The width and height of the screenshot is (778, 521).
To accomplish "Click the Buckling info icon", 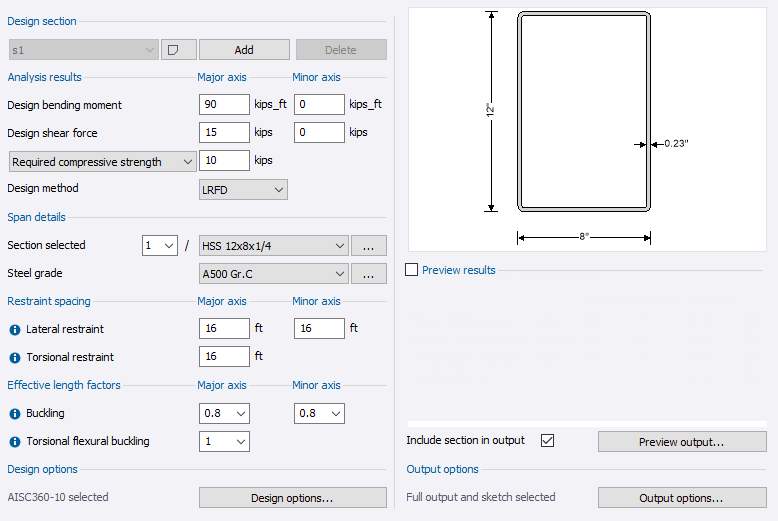I will (x=15, y=413).
